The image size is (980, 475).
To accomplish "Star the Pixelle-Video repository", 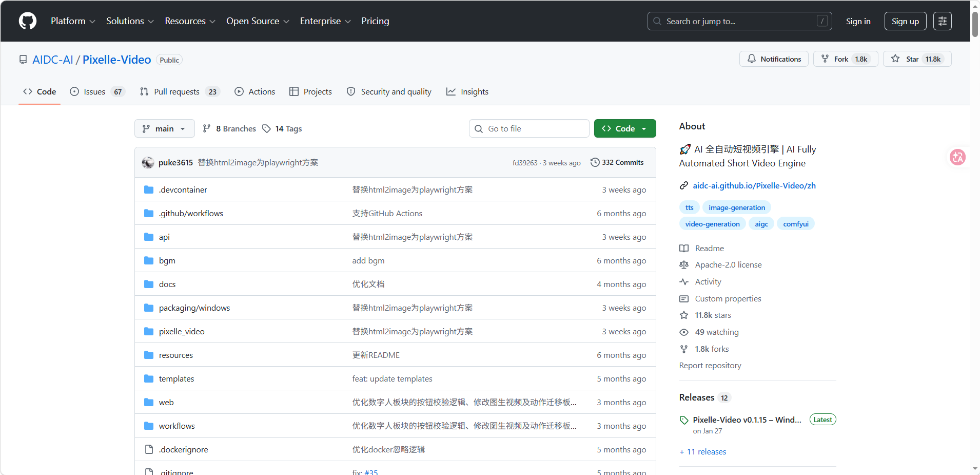I will 917,59.
